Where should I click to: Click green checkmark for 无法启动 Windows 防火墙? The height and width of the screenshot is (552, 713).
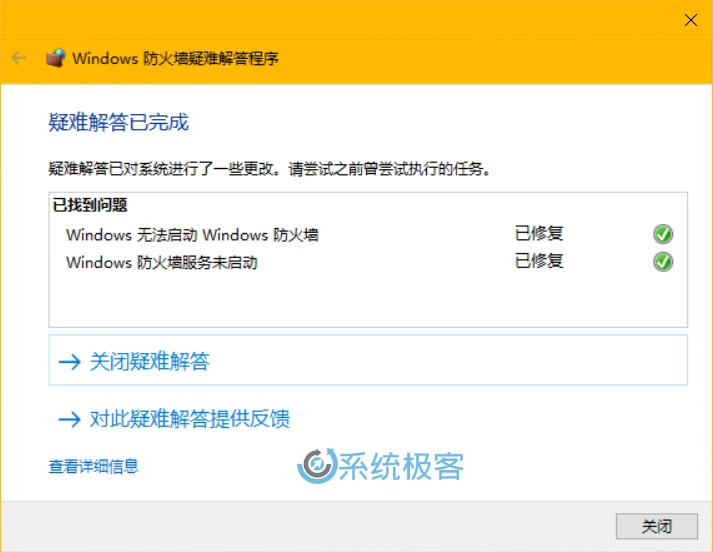click(663, 234)
